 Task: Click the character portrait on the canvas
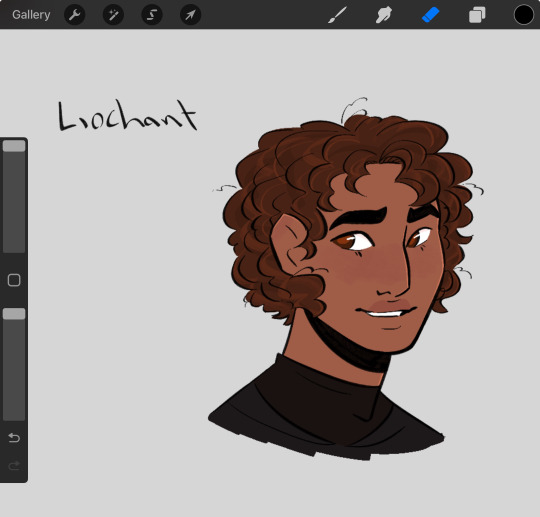tap(346, 279)
